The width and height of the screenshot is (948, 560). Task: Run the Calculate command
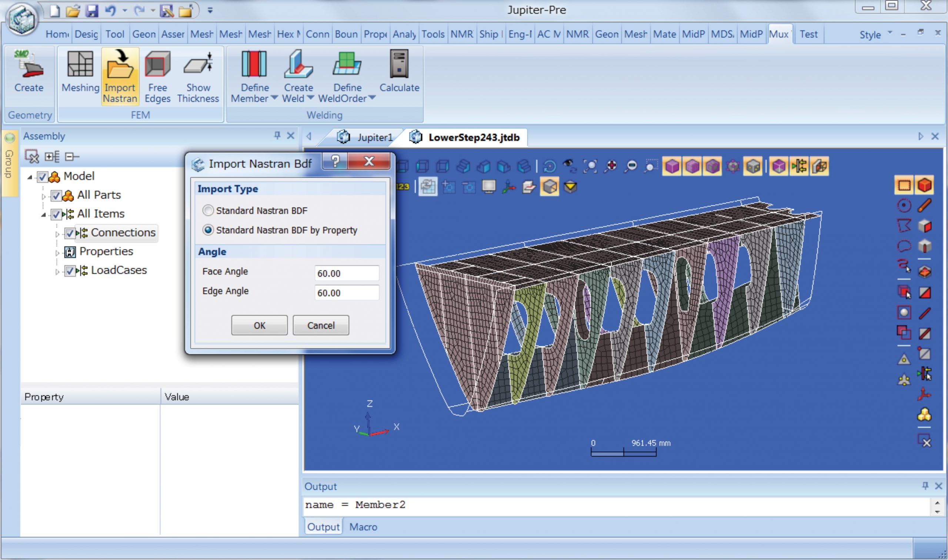pyautogui.click(x=399, y=72)
